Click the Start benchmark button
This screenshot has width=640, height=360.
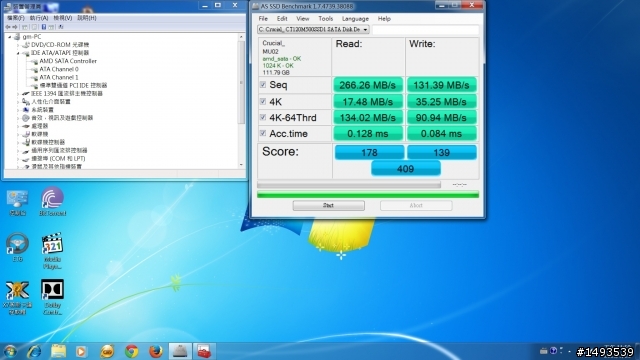click(329, 205)
